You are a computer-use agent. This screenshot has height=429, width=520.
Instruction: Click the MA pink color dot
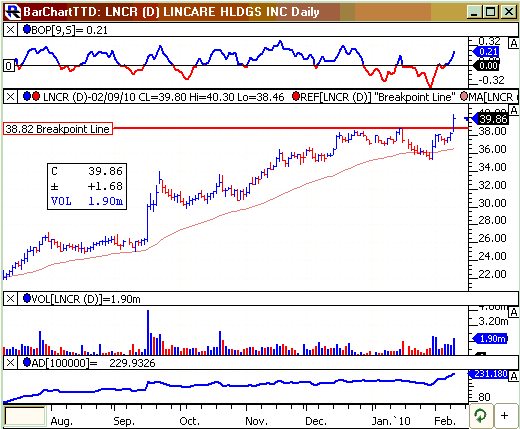pyautogui.click(x=464, y=97)
